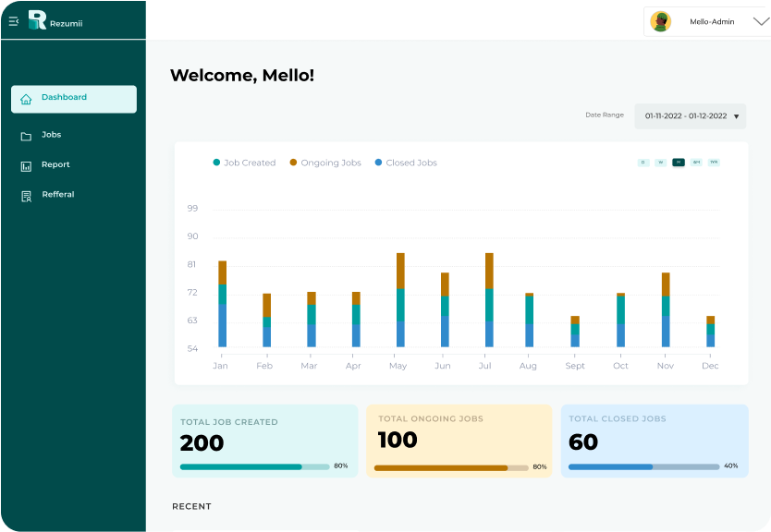Click the Refferal document icon
The width and height of the screenshot is (771, 532).
[26, 196]
